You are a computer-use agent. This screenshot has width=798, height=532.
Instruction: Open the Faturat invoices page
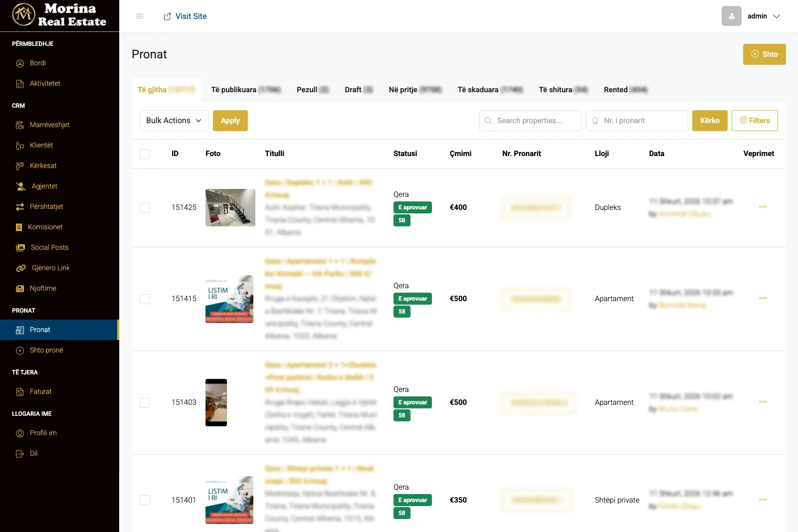tap(40, 391)
